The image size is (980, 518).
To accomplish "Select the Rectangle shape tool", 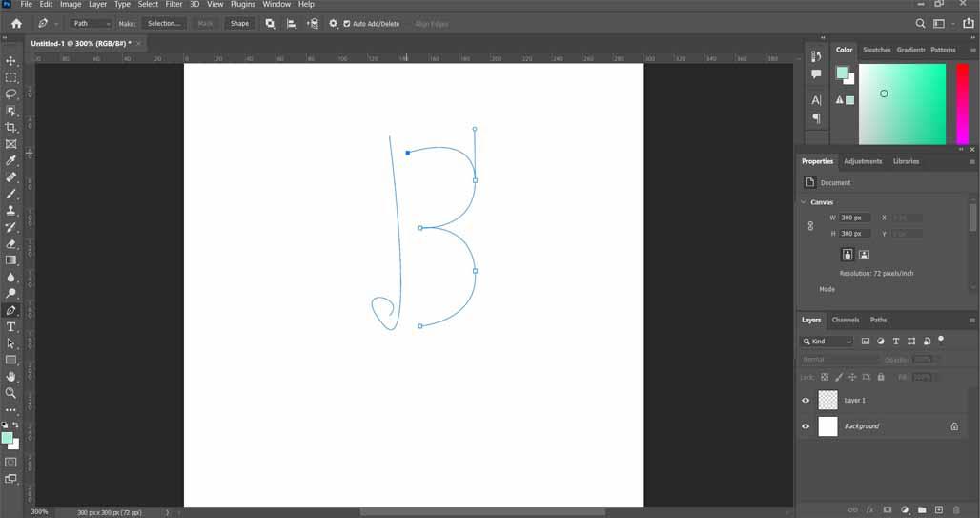I will coord(10,360).
